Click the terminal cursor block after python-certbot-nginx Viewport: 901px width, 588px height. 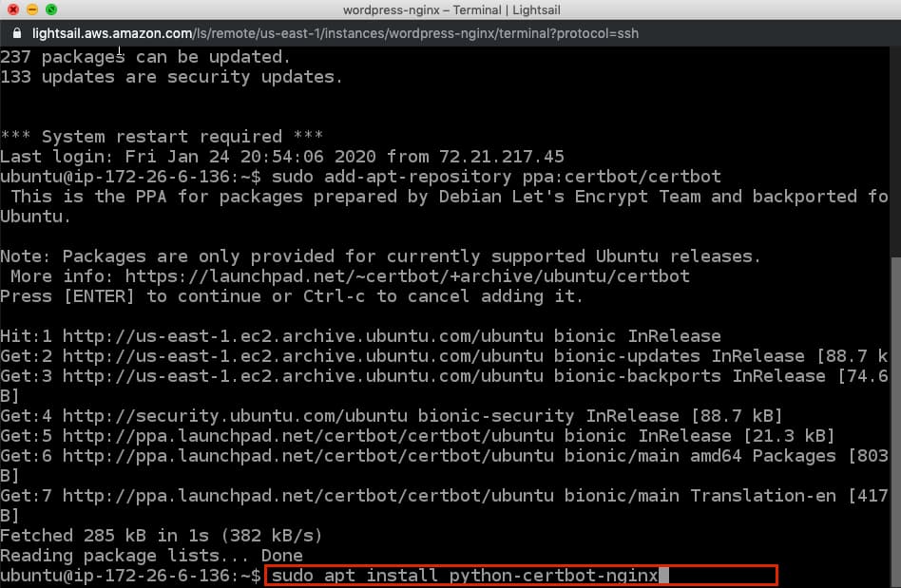663,576
